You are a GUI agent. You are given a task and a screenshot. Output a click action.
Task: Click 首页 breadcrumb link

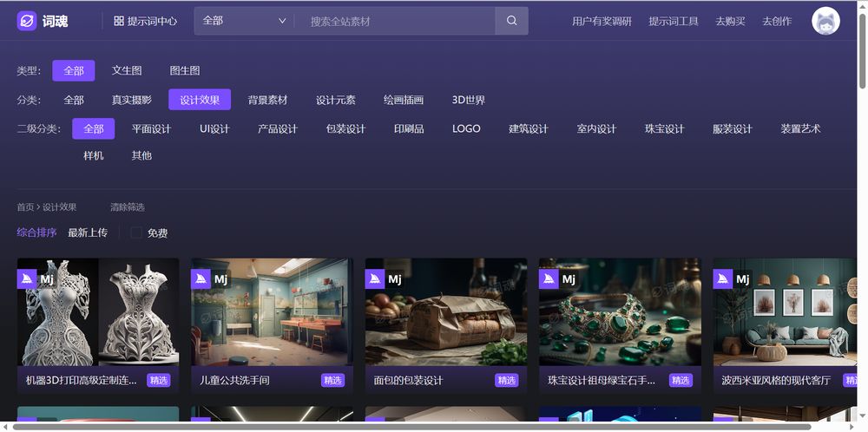[x=25, y=207]
